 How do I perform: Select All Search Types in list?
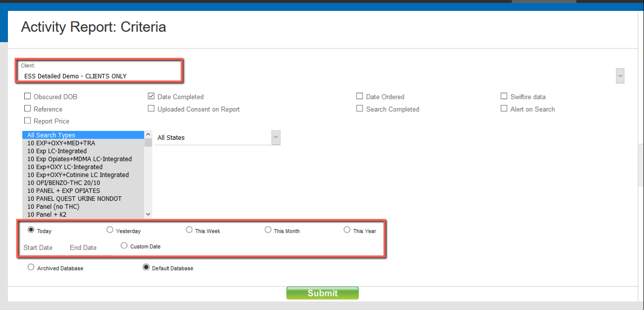pos(83,135)
